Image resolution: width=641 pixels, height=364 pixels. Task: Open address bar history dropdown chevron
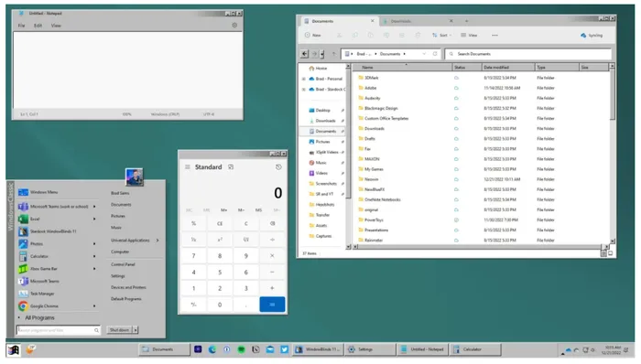[424, 54]
